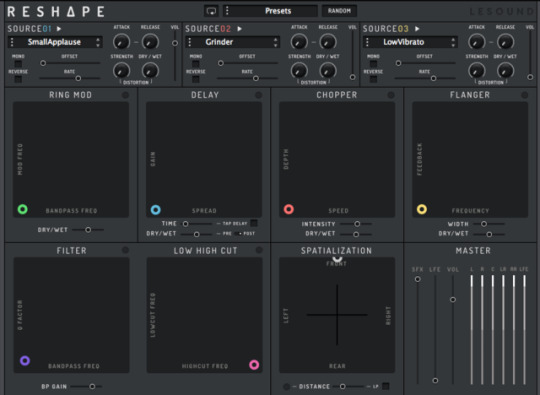This screenshot has height=395, width=540.
Task: Click Source 03 distortion Strength knob
Action: click(477, 71)
